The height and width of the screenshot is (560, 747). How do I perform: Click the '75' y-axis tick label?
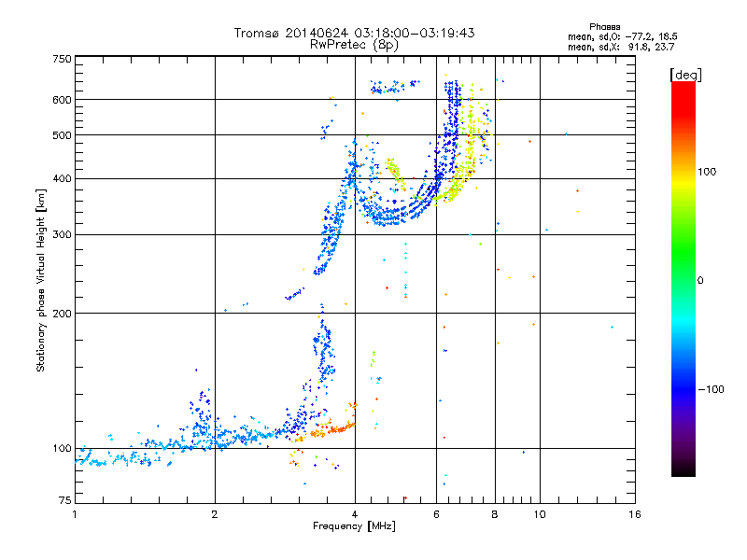(65, 500)
